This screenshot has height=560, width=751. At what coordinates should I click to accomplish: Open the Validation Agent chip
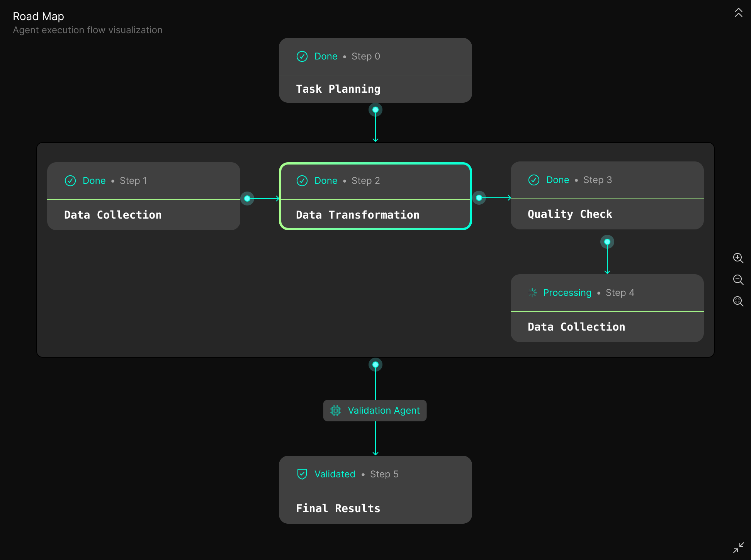pos(375,410)
